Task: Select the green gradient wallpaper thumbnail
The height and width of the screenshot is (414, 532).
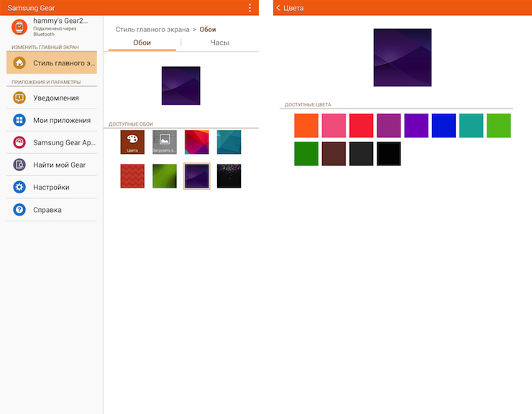Action: [x=165, y=176]
